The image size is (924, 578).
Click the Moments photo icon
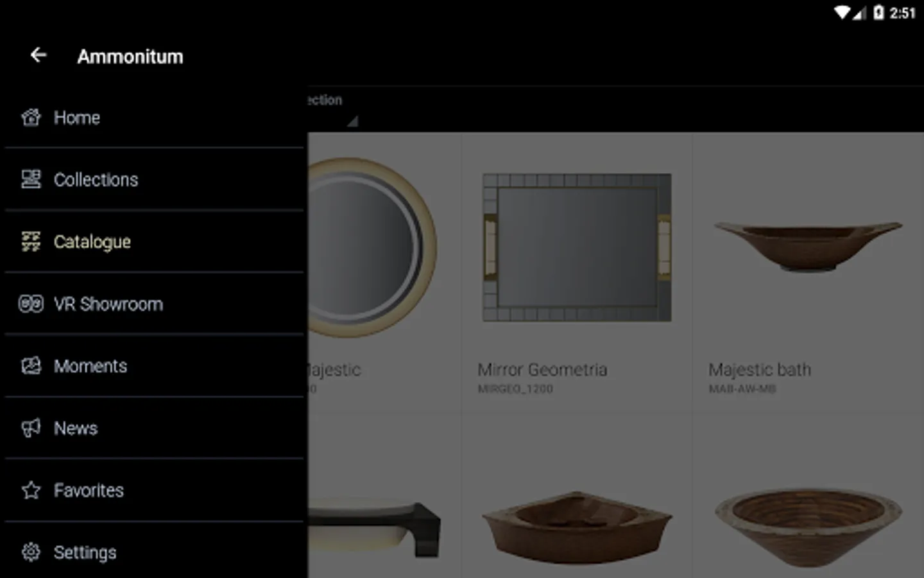pyautogui.click(x=31, y=366)
